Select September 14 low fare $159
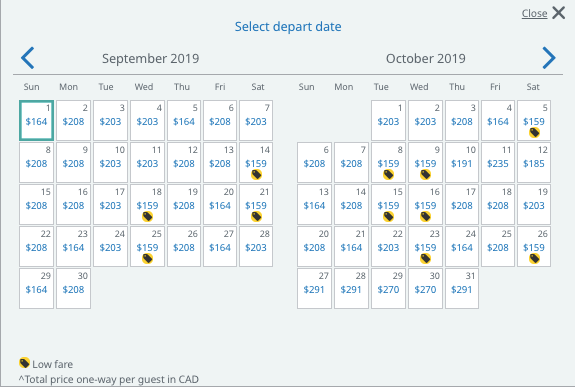This screenshot has width=575, height=387. click(256, 163)
